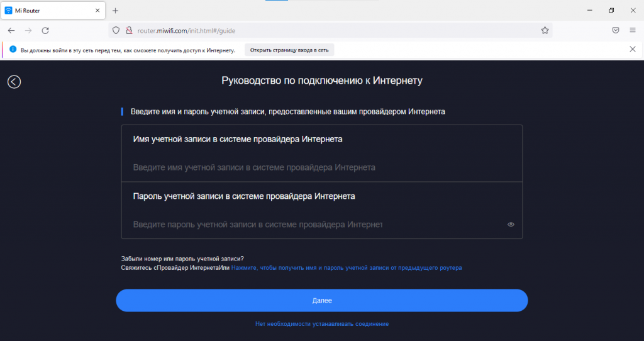Viewport: 644px width, 341px height.
Task: Close the Mi Router tab
Action: click(97, 11)
